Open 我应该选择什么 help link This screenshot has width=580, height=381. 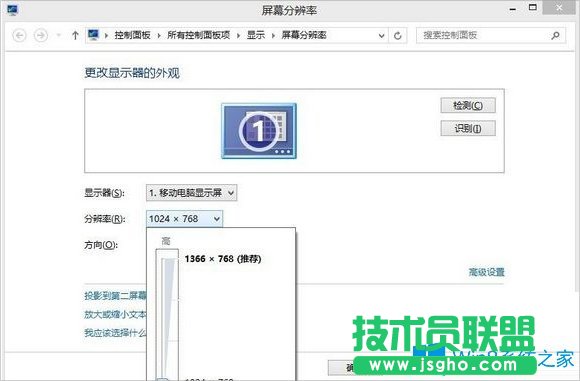pyautogui.click(x=115, y=333)
